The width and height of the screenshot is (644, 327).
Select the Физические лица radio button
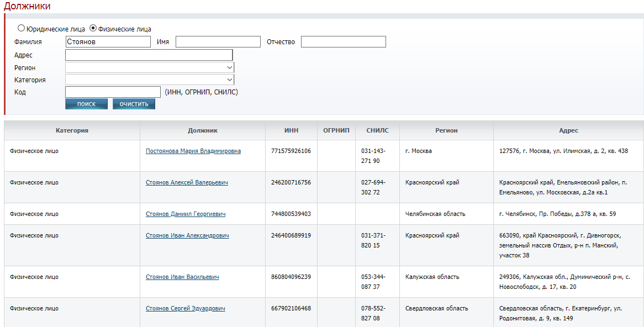click(x=93, y=28)
